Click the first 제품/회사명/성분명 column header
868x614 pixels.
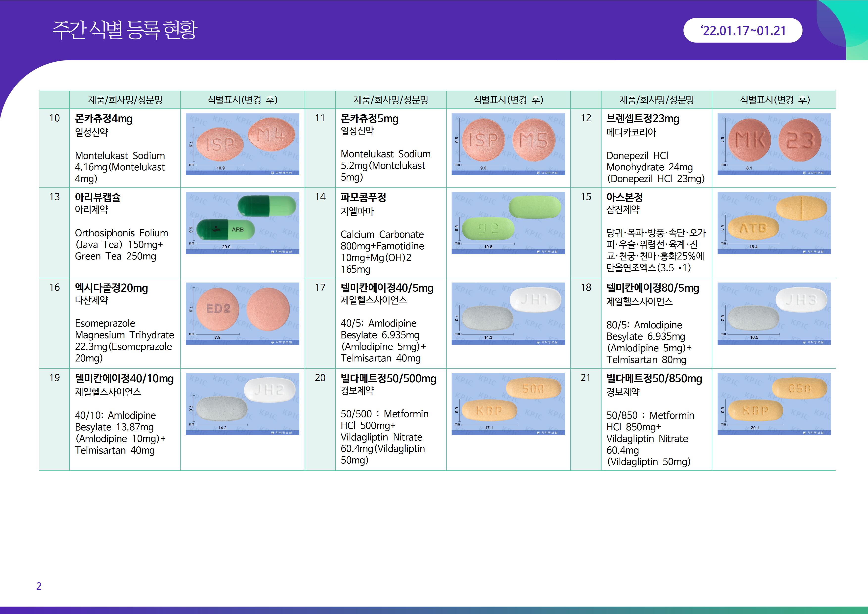[x=125, y=100]
